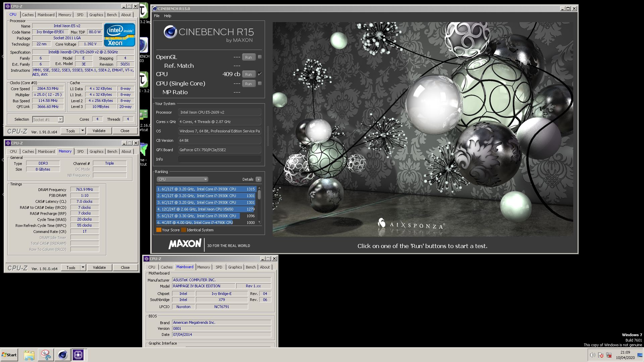Run the OpenGL benchmark

(248, 57)
